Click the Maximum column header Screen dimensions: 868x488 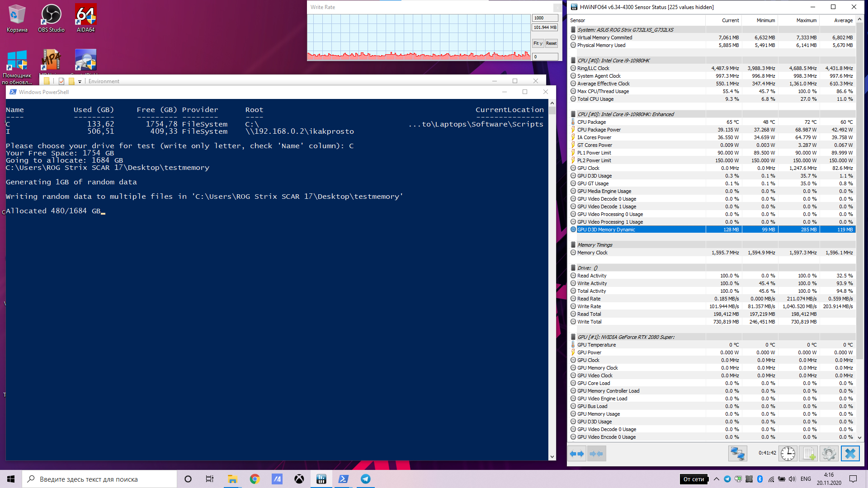798,20
